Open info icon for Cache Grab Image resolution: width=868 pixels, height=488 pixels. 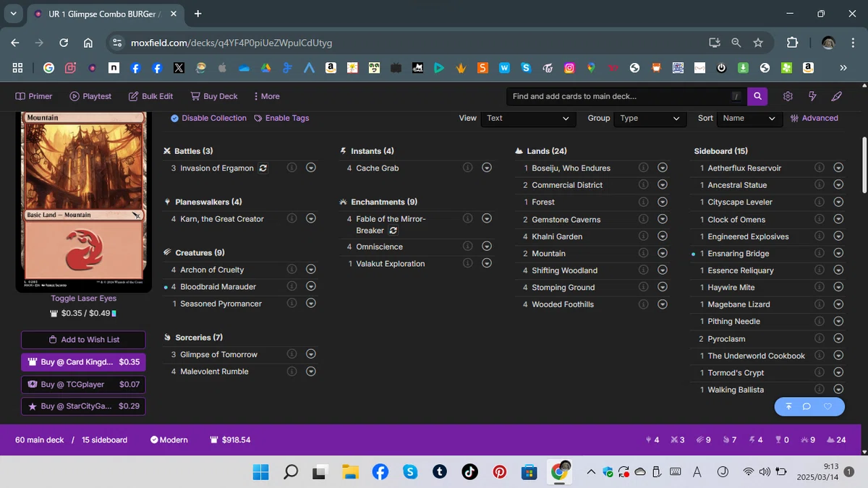click(467, 168)
